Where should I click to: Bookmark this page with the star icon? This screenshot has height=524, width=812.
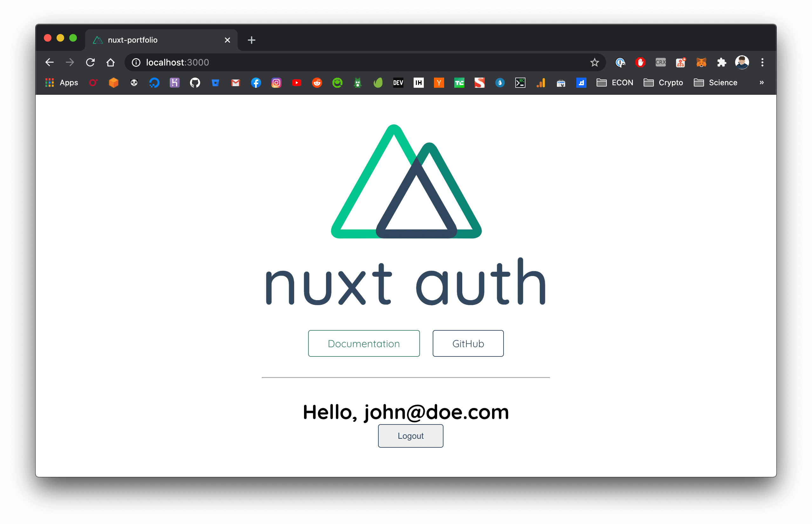[x=594, y=62]
